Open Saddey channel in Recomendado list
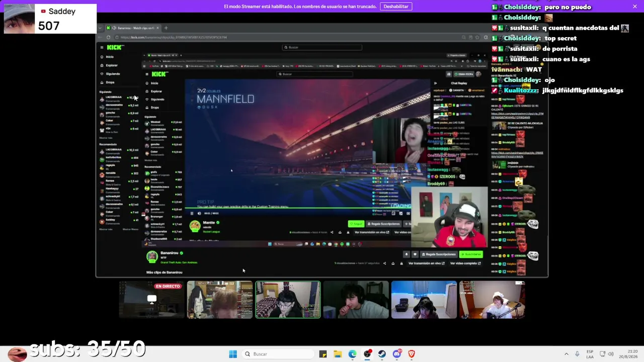The width and height of the screenshot is (644, 362). pyautogui.click(x=119, y=221)
